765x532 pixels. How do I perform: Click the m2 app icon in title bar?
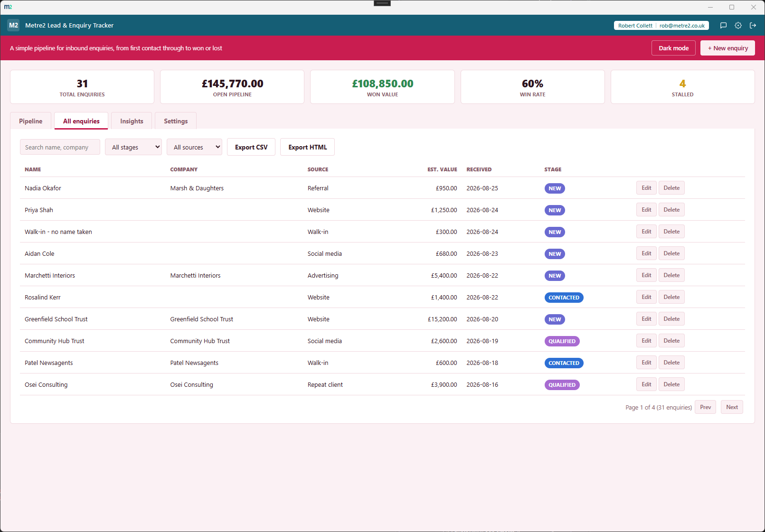8,7
